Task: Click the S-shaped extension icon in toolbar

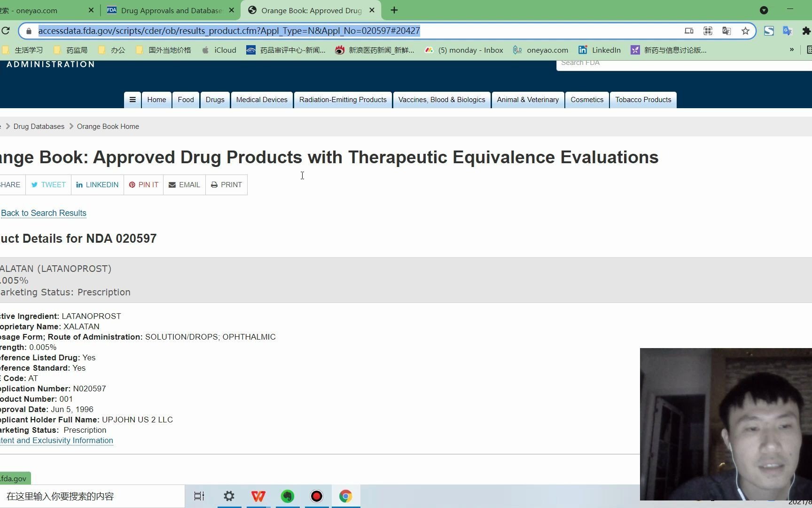Action: pyautogui.click(x=769, y=31)
